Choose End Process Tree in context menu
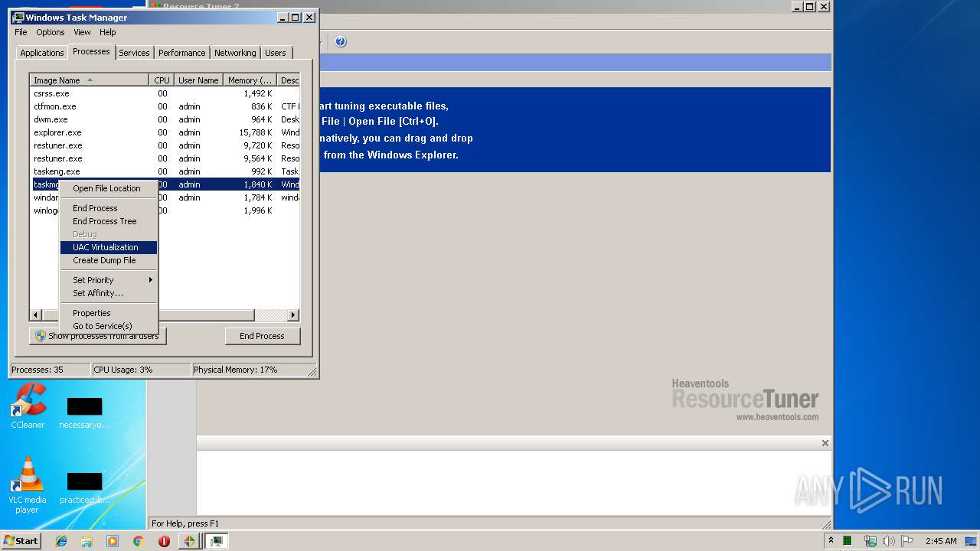Screen dimensions: 980x551 coord(108,221)
